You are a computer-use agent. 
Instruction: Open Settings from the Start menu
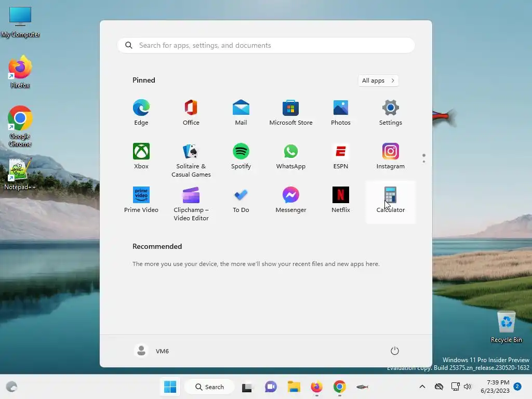(x=391, y=112)
